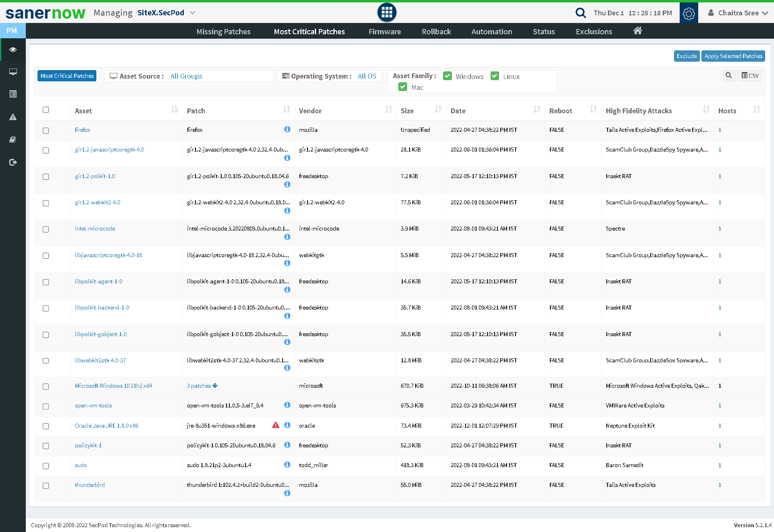Open the Chaitra Sree user menu
The width and height of the screenshot is (774, 532).
tap(738, 13)
